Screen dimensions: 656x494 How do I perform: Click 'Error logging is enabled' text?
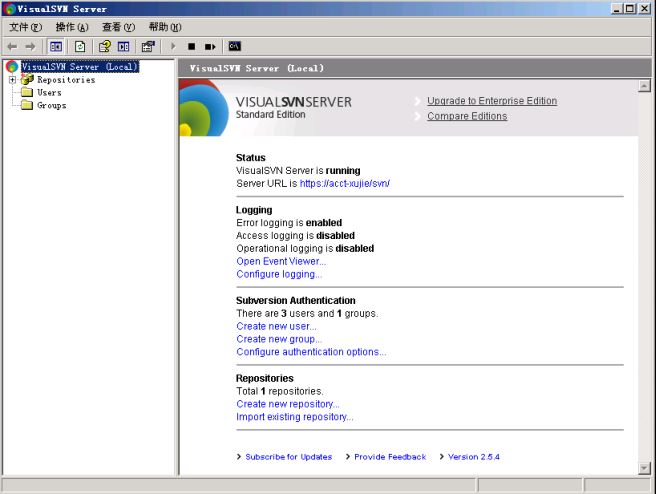(x=289, y=223)
